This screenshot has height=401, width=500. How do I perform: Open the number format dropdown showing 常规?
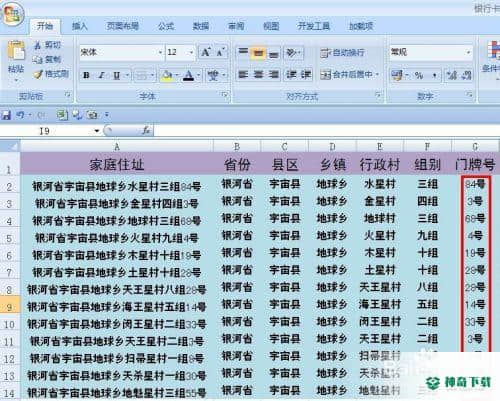(x=431, y=52)
